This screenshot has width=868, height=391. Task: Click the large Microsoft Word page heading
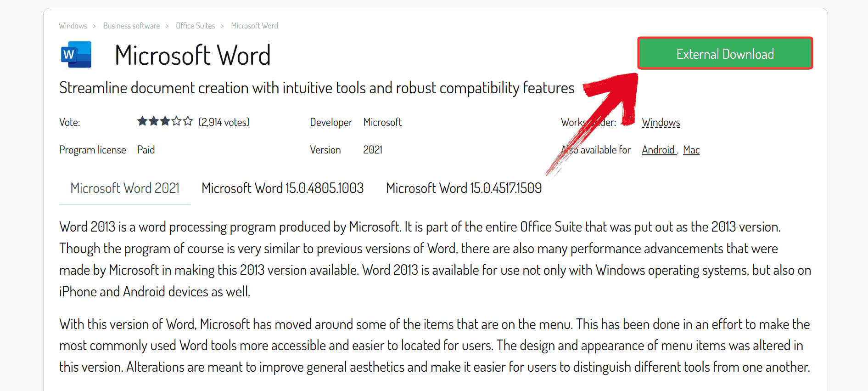point(193,56)
